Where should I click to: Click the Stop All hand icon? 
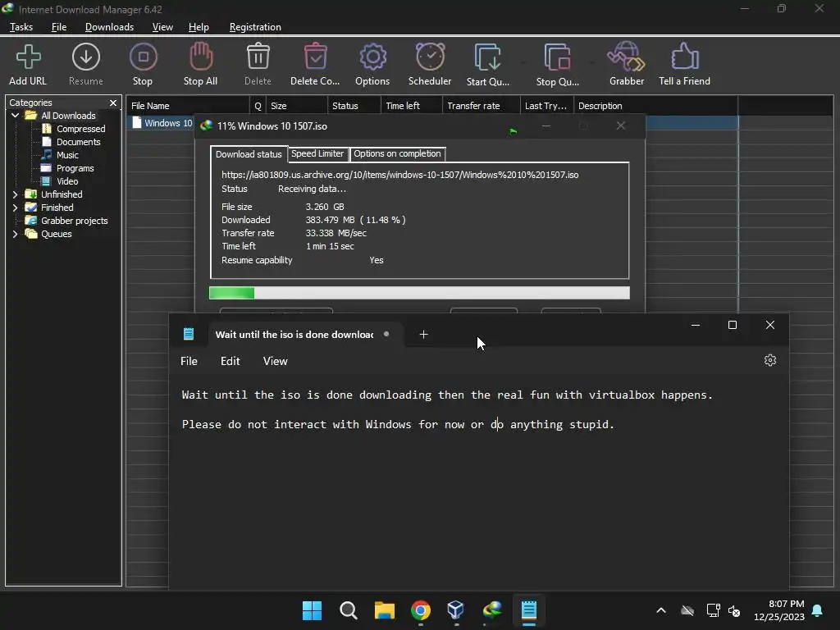(201, 57)
